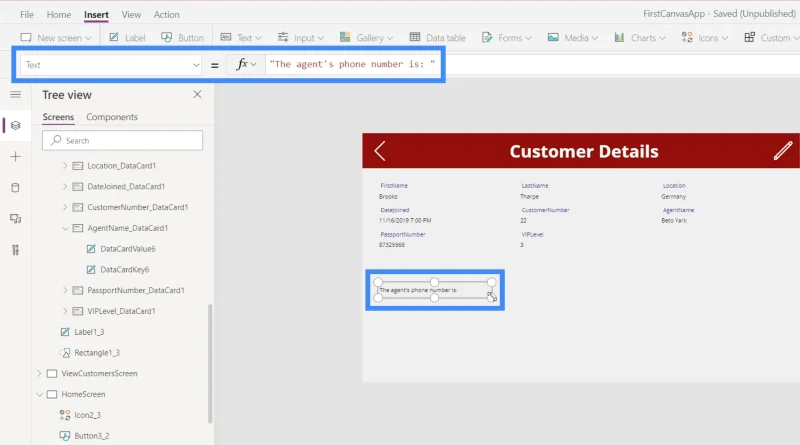Expand CustomerNumber_DataCard1 node
Viewport: 800px width, 445px height.
[65, 207]
